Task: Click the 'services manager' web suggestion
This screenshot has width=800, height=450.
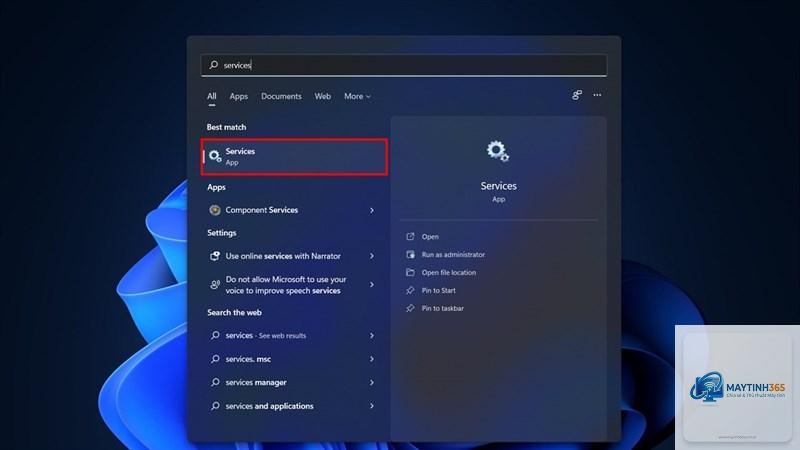Action: 292,382
